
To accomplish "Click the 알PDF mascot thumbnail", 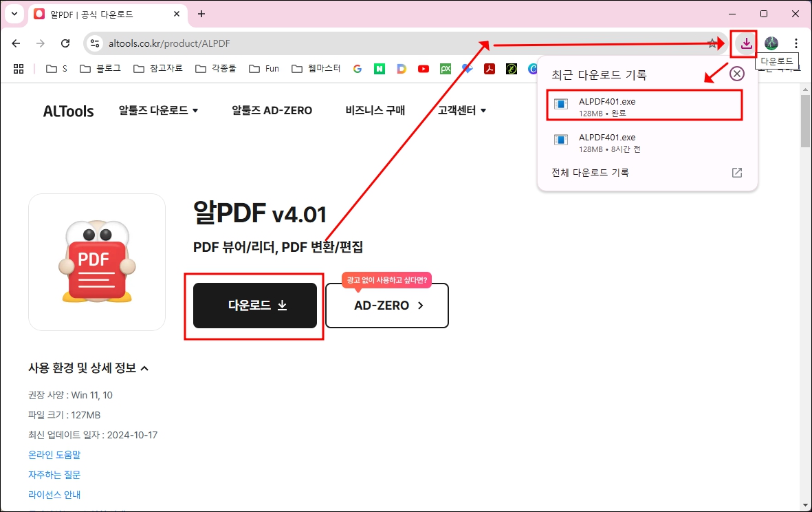I will coord(97,262).
